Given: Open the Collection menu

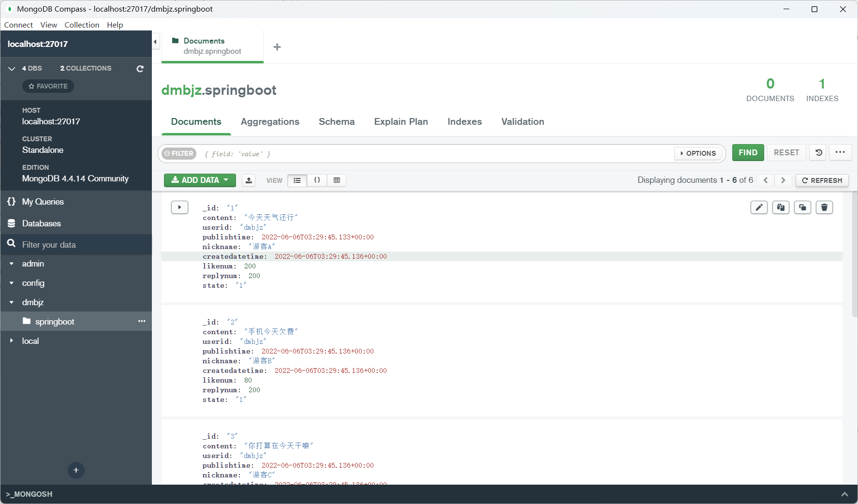Looking at the screenshot, I should 82,25.
